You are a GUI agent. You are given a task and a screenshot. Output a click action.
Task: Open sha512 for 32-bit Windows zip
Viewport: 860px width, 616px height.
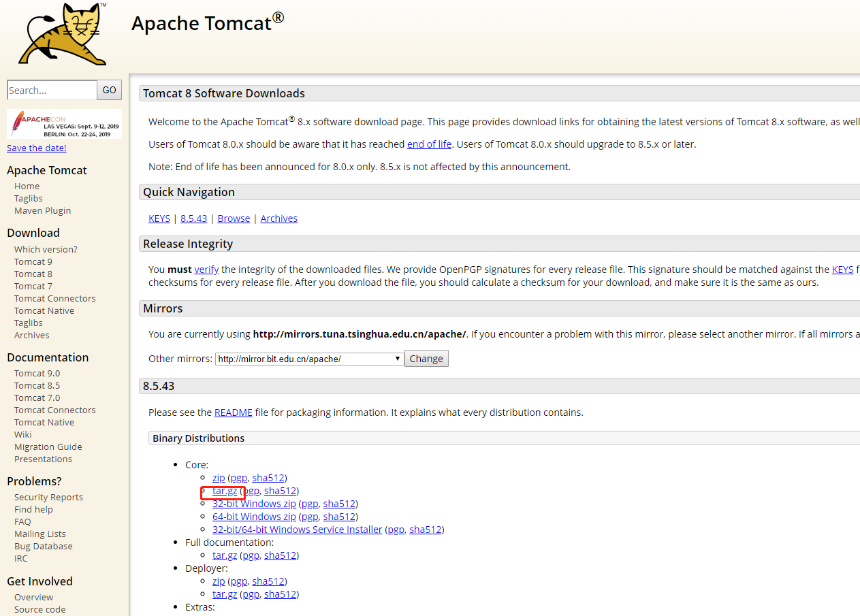pyautogui.click(x=340, y=504)
